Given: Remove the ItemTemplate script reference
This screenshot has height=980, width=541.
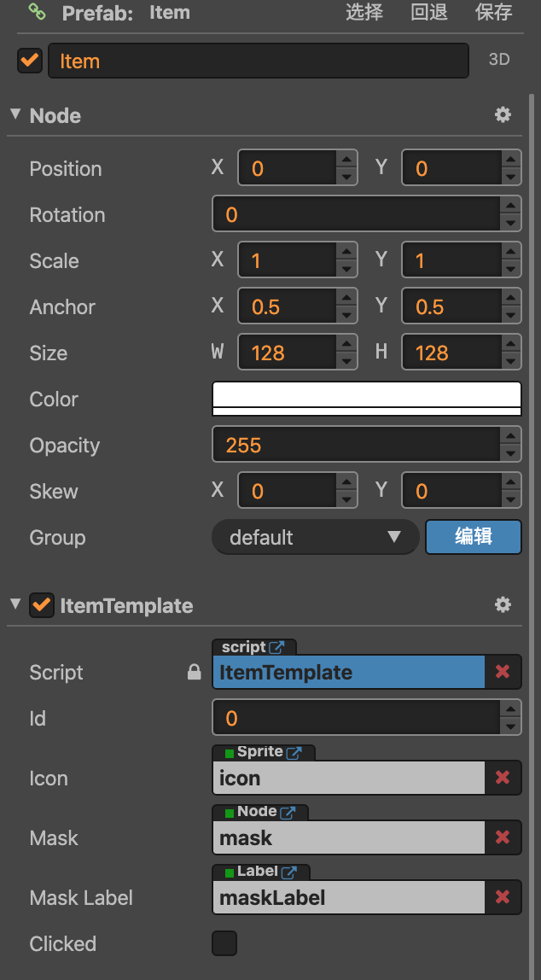Looking at the screenshot, I should click(x=503, y=672).
